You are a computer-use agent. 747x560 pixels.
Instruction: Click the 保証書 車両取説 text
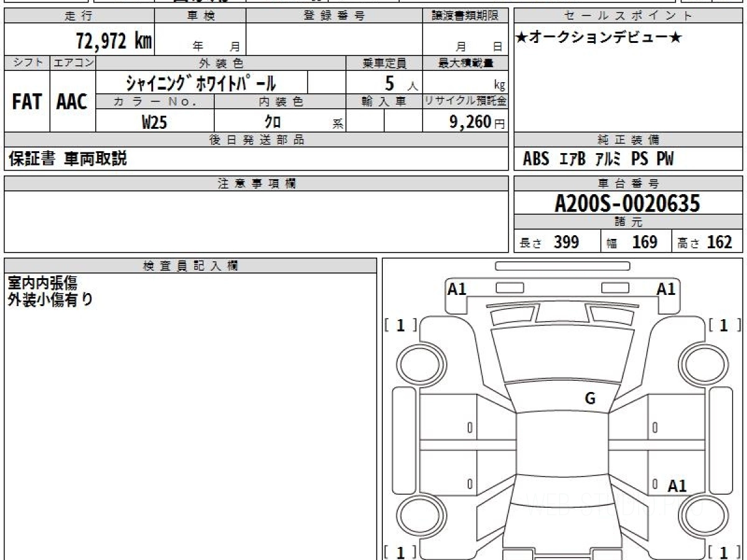pos(67,159)
